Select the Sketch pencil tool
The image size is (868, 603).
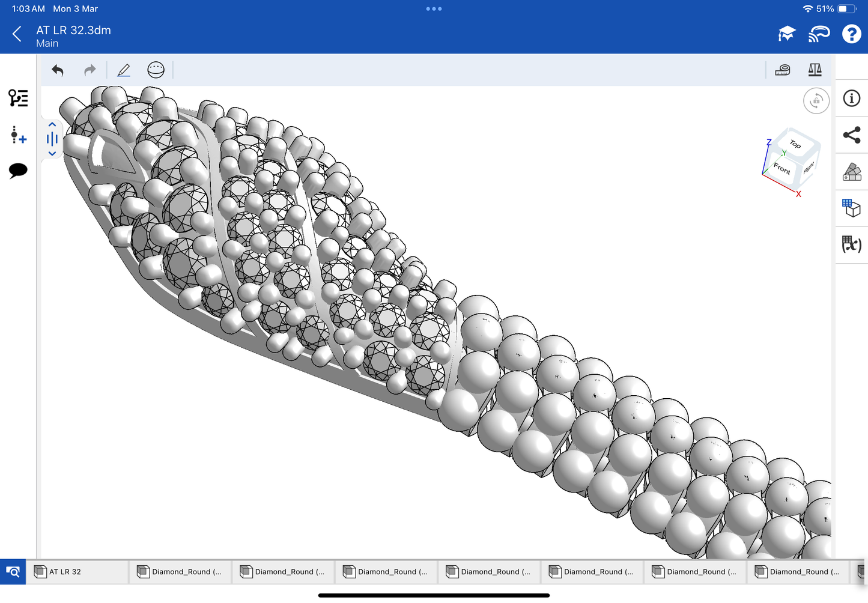click(124, 70)
